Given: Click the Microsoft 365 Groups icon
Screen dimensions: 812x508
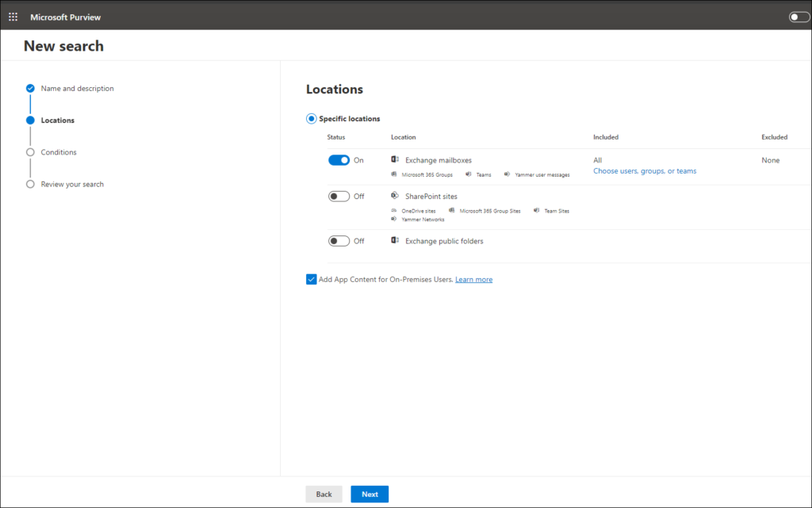Looking at the screenshot, I should tap(393, 174).
